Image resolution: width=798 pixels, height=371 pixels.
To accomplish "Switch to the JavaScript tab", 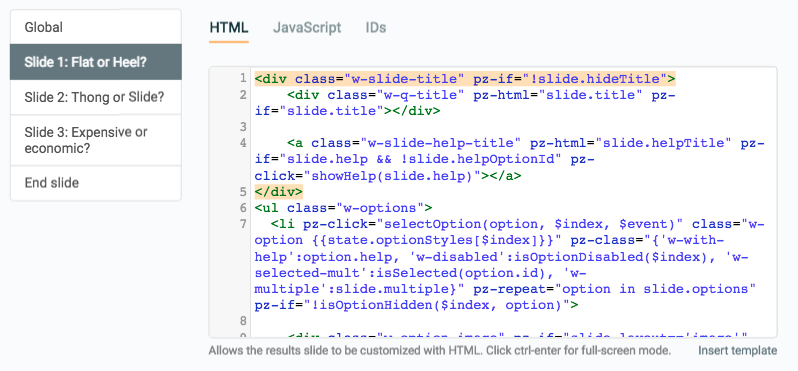I will pyautogui.click(x=307, y=27).
